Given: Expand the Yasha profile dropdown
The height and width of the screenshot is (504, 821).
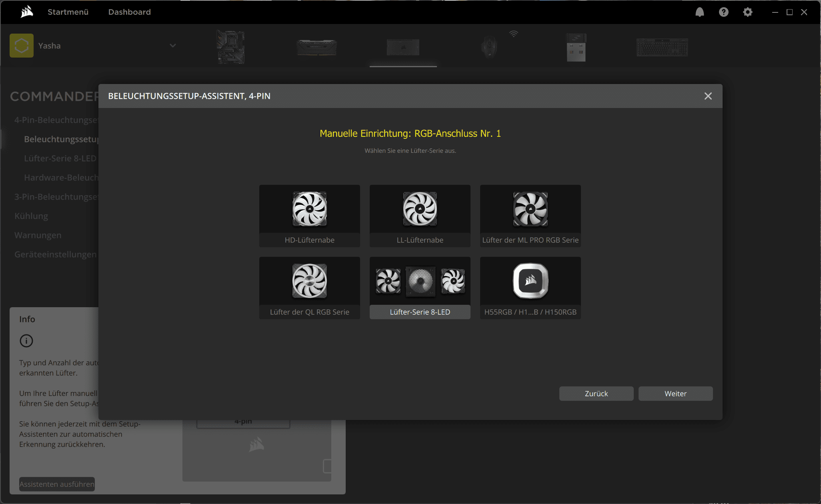Looking at the screenshot, I should point(173,46).
